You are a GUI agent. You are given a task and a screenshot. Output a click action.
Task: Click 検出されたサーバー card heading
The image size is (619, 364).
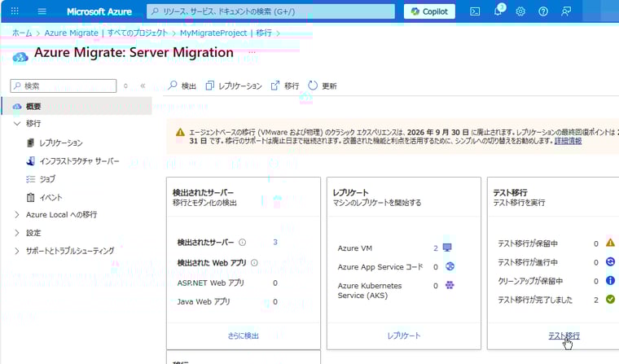(x=204, y=193)
